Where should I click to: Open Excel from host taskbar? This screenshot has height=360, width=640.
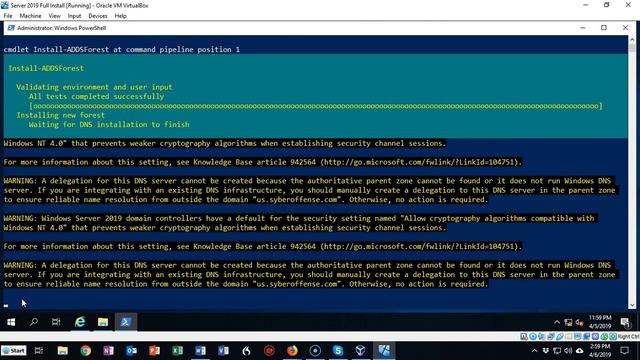click(x=178, y=351)
